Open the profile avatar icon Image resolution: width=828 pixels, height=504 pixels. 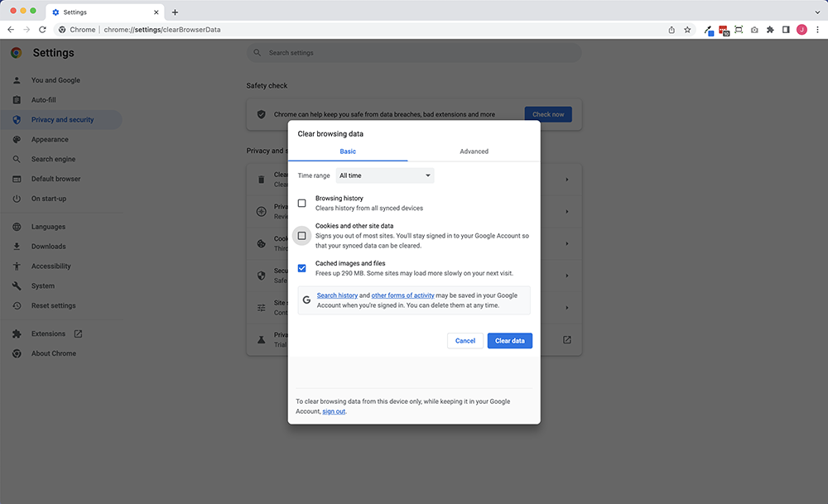click(x=802, y=30)
